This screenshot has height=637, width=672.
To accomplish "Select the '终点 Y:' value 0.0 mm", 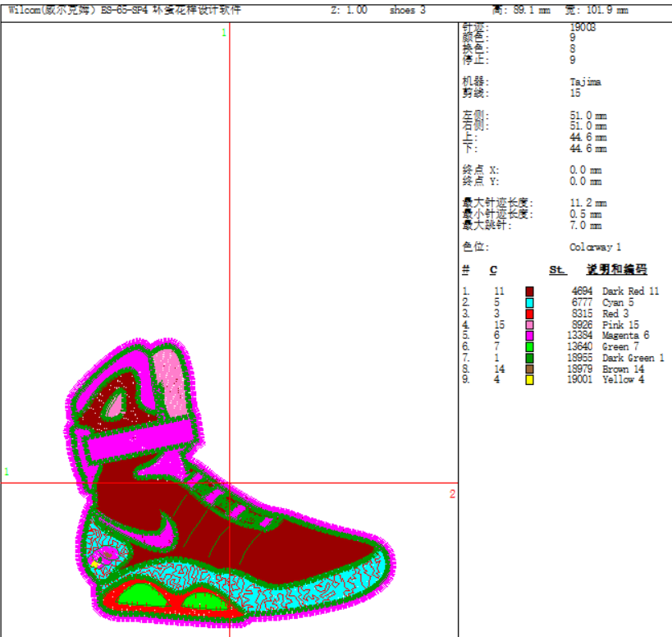I will pos(585,181).
